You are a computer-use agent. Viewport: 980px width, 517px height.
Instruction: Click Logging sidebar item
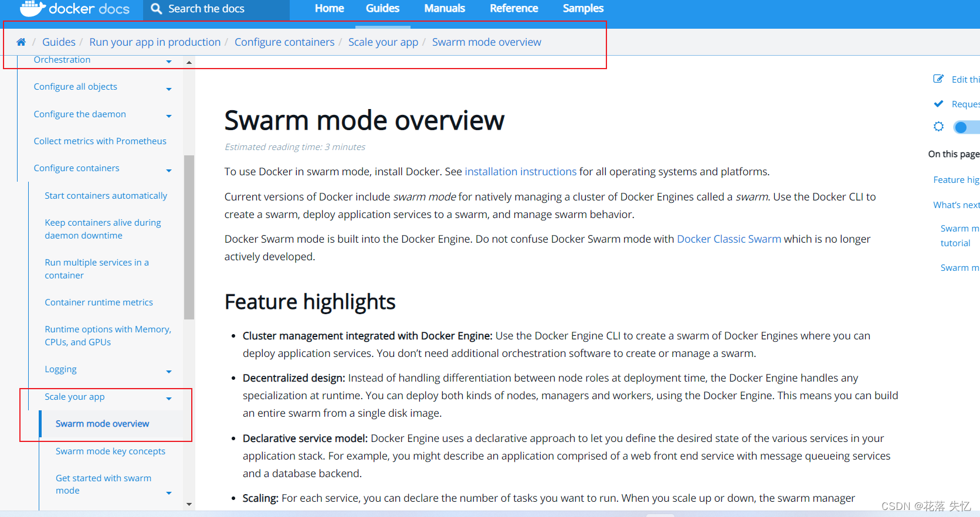(x=60, y=369)
